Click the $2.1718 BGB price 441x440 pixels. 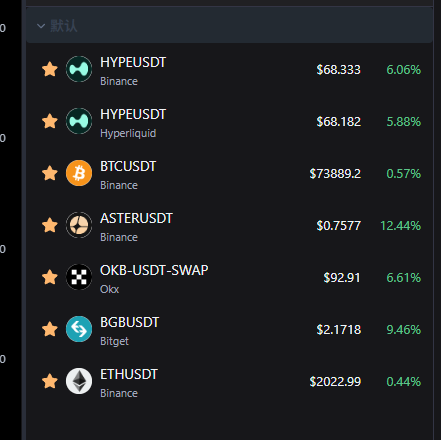[x=338, y=330]
